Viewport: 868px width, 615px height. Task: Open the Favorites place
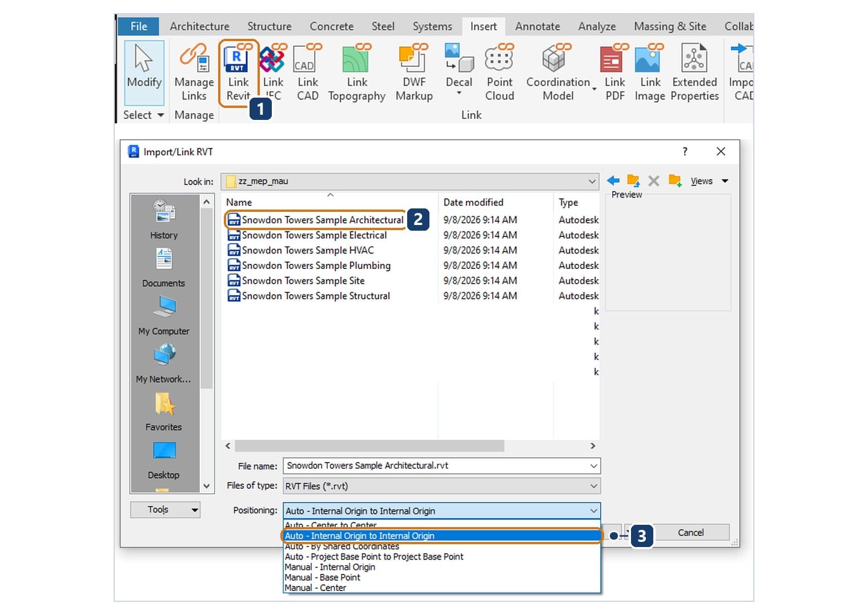[x=164, y=411]
